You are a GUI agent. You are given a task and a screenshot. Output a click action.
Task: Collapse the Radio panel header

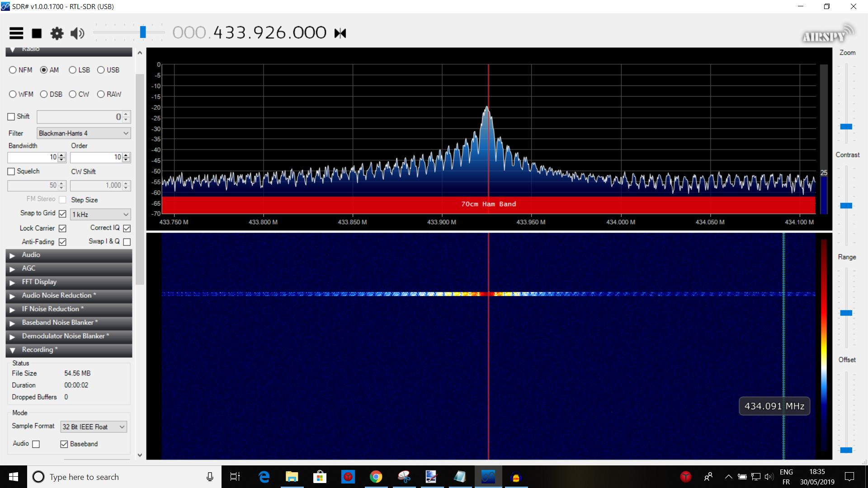point(69,52)
